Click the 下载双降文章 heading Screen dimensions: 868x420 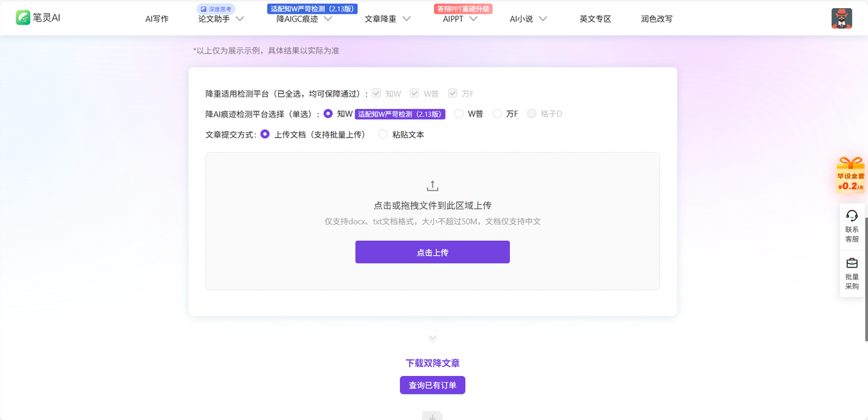[x=433, y=363]
